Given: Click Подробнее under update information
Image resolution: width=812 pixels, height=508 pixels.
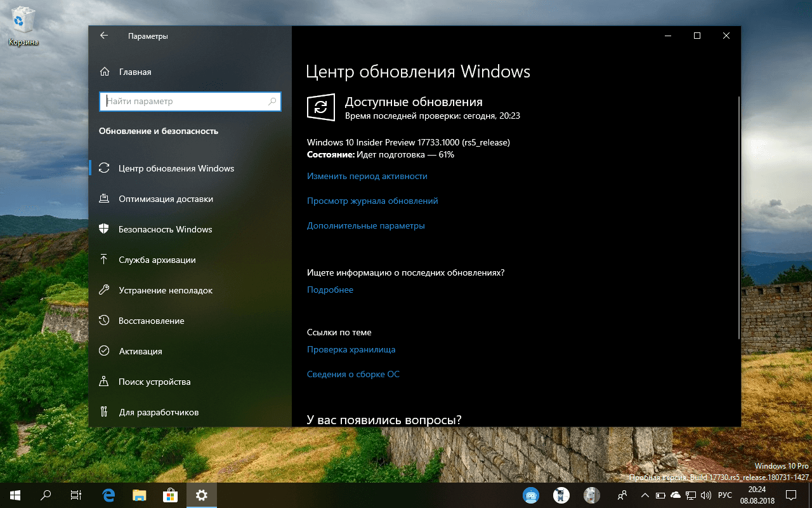Looking at the screenshot, I should click(x=330, y=290).
